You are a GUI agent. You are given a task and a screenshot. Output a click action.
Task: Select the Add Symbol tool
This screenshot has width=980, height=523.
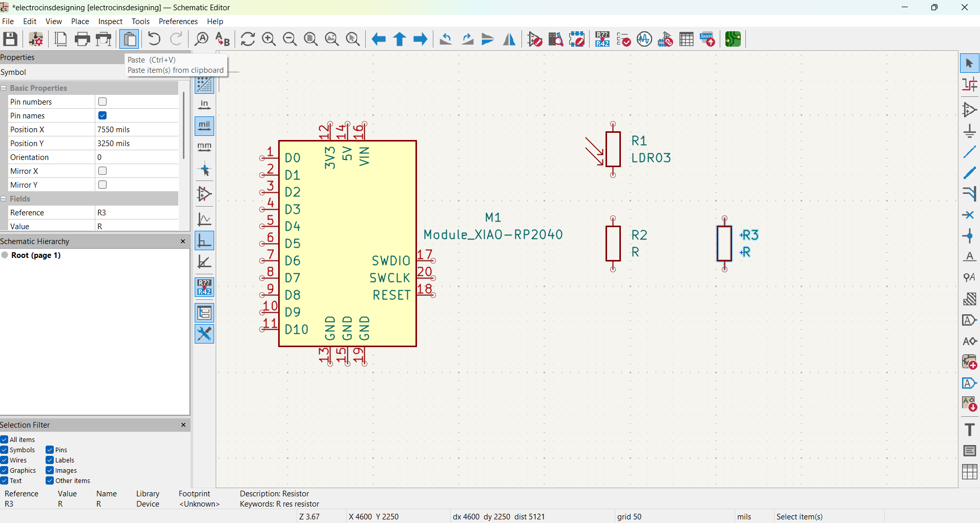[969, 110]
